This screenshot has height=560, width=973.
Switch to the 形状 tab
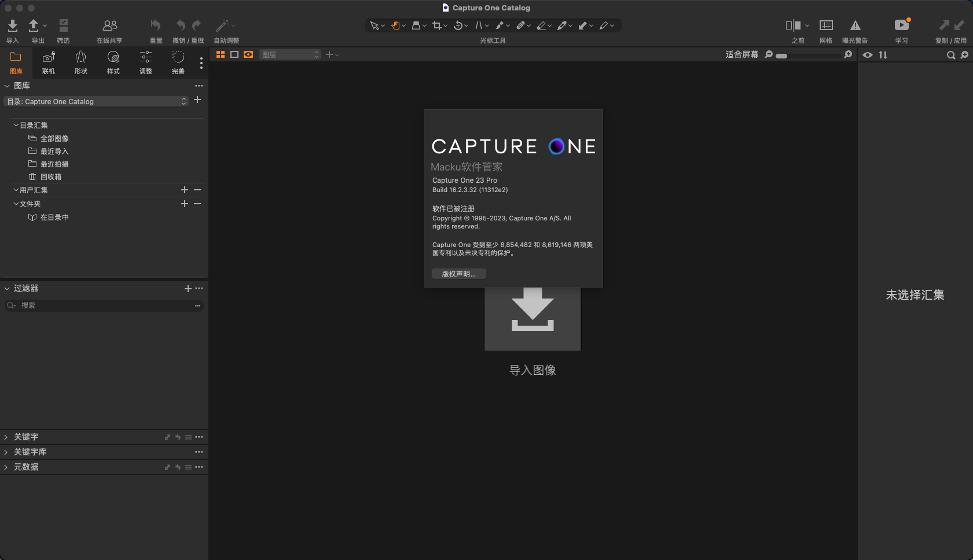81,62
